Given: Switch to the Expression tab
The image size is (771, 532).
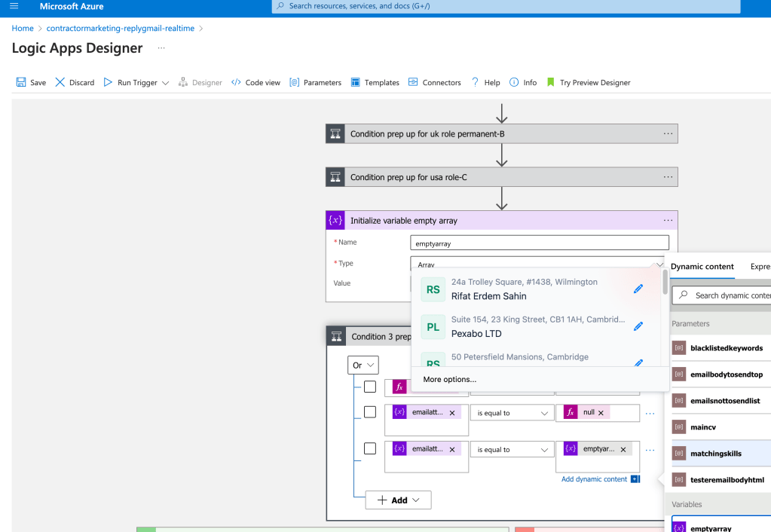Looking at the screenshot, I should 760,267.
